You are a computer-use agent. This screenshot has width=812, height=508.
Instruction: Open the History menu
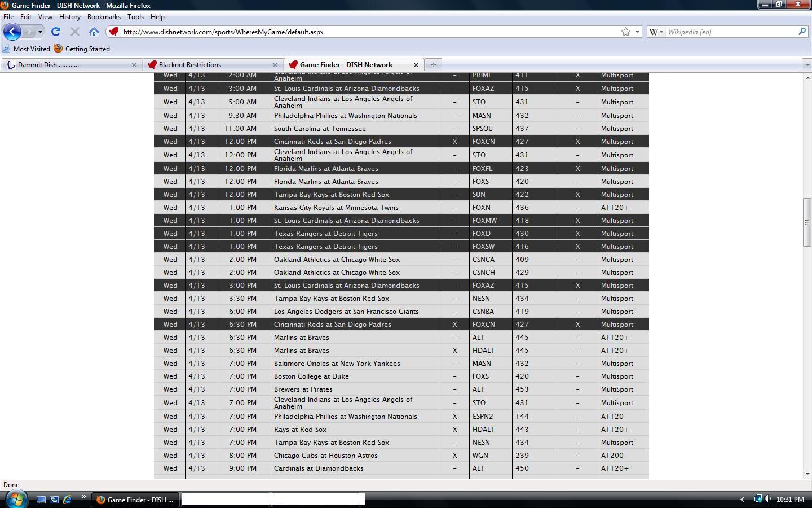(70, 17)
